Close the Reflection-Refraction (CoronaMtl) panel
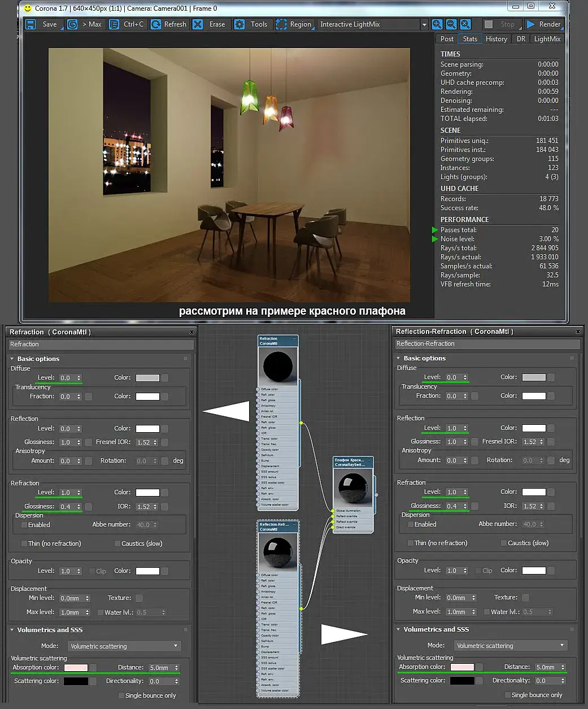 pos(578,332)
